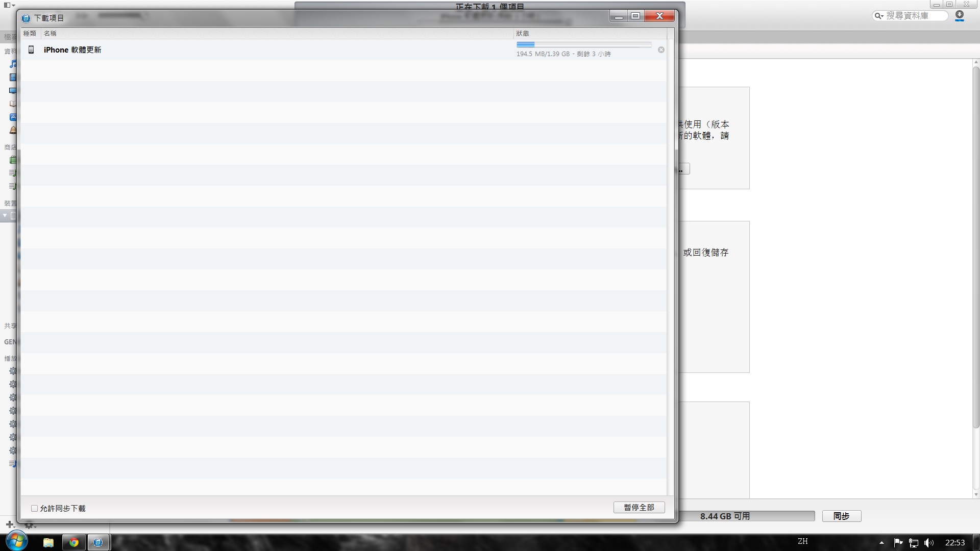Open the Windows Start menu
The width and height of the screenshot is (980, 551).
(16, 542)
